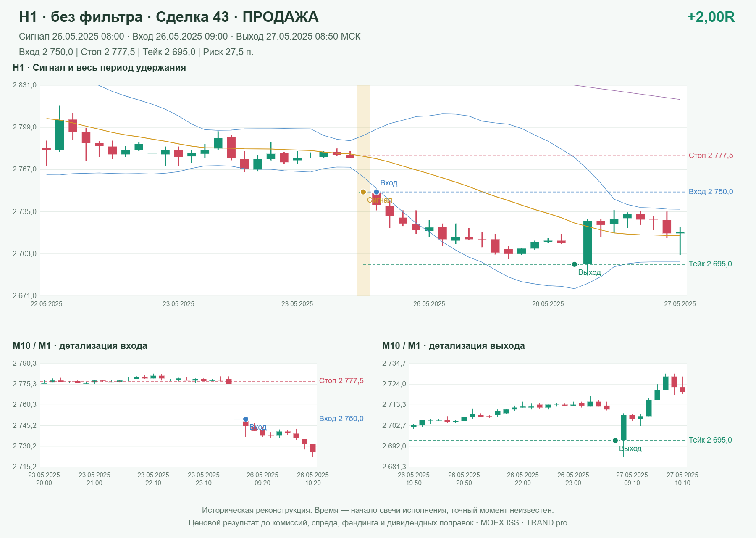Click the 'Стоп 2 777,5' label on H1 chart

[711, 156]
